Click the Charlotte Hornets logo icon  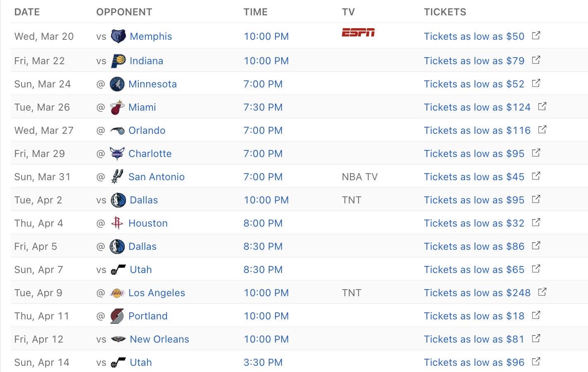[117, 154]
